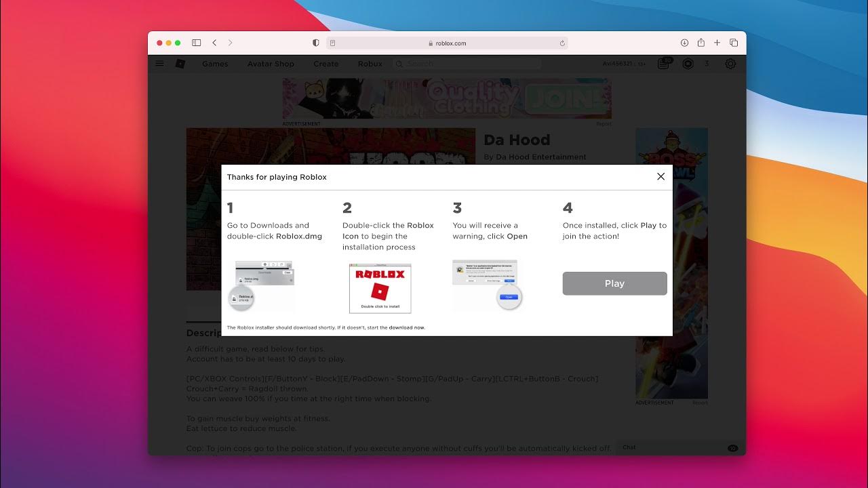Close the Thanks for playing Roblox dialog
This screenshot has height=488, width=868.
point(660,176)
